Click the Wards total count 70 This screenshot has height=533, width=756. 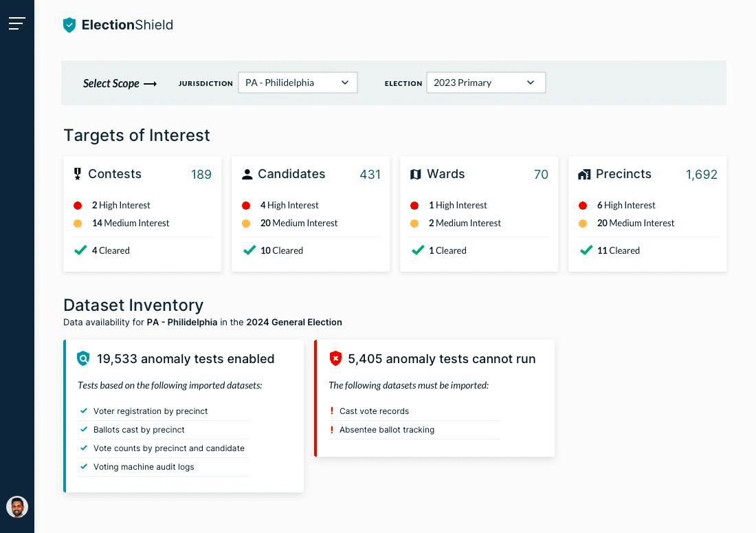click(541, 174)
